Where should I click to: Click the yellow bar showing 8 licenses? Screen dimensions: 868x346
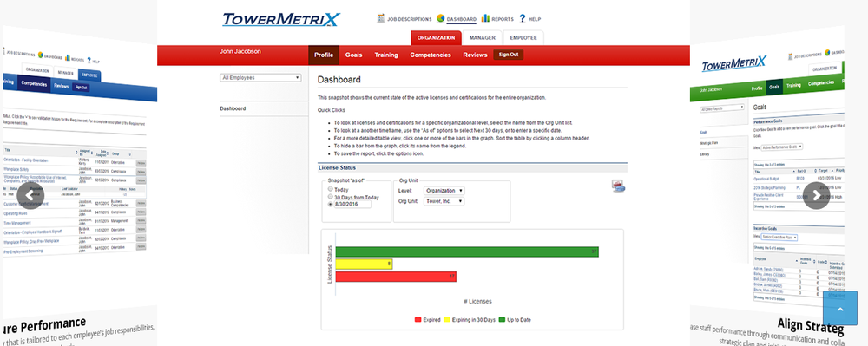pyautogui.click(x=364, y=264)
